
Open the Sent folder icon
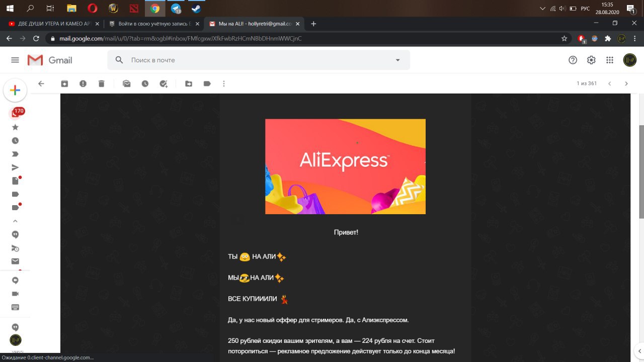pos(15,167)
